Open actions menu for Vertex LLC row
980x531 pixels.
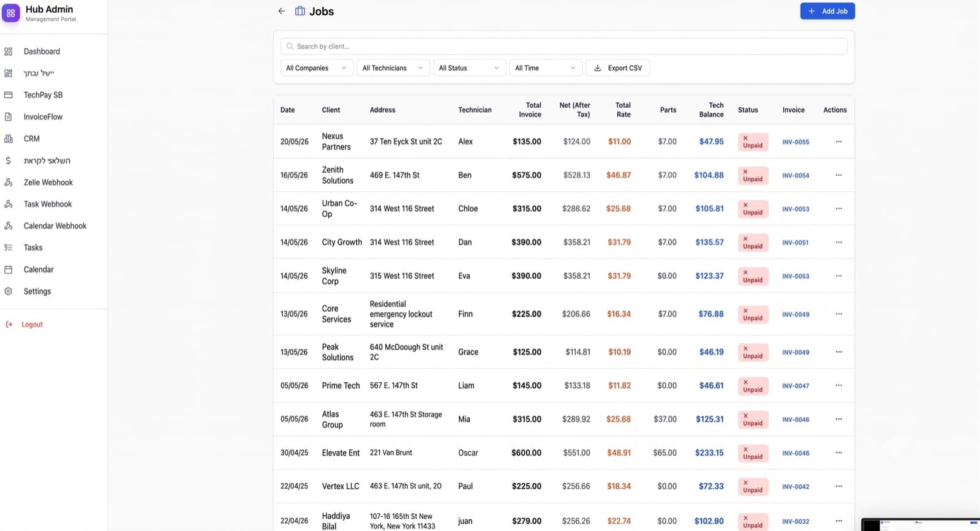[839, 486]
